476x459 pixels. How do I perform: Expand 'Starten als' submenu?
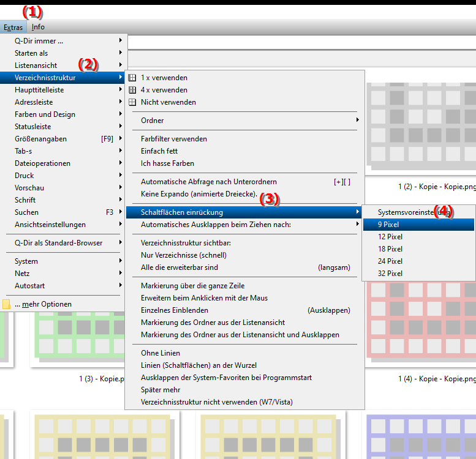click(62, 53)
